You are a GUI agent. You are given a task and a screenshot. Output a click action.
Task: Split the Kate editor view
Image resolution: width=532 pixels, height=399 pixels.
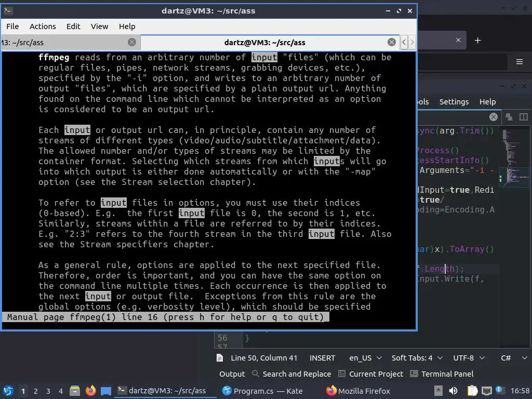pyautogui.click(x=524, y=117)
